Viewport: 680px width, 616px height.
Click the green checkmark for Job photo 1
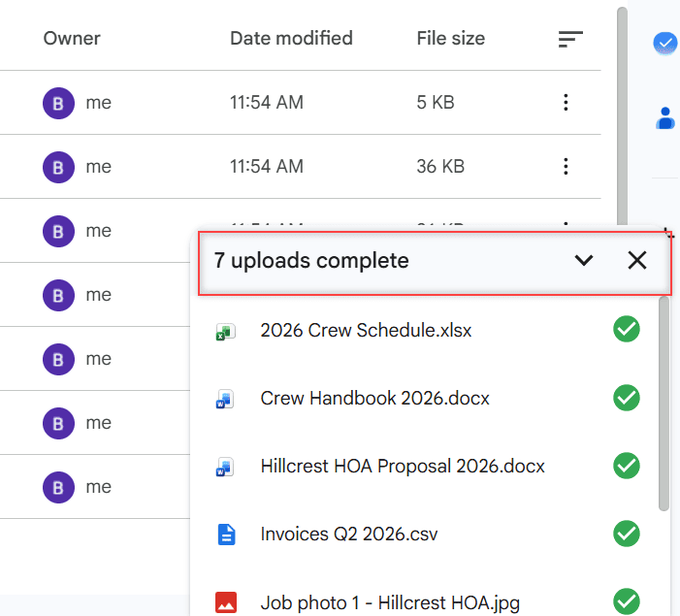pos(627,601)
